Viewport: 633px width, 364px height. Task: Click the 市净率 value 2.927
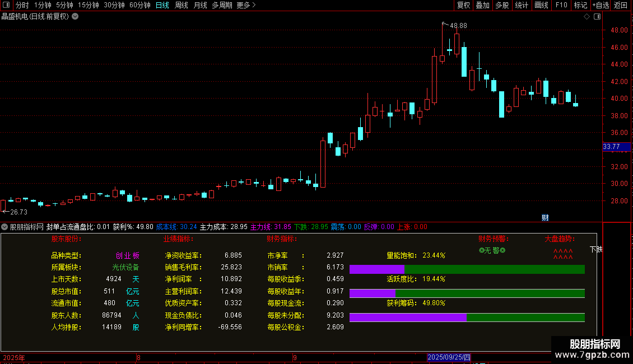(335, 255)
